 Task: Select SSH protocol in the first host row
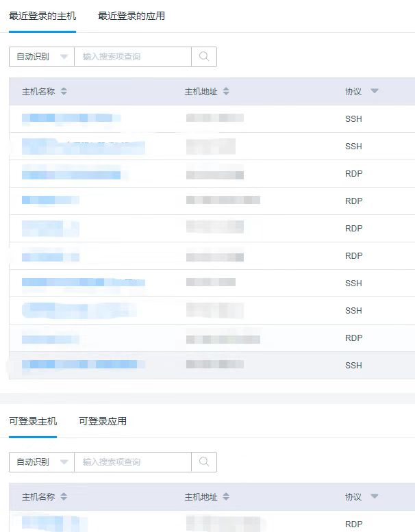click(353, 119)
